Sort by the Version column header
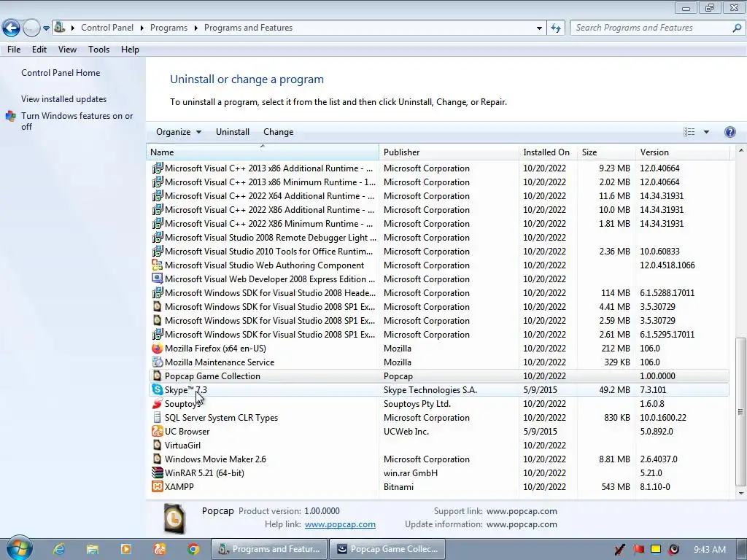The image size is (747, 560). pos(682,152)
